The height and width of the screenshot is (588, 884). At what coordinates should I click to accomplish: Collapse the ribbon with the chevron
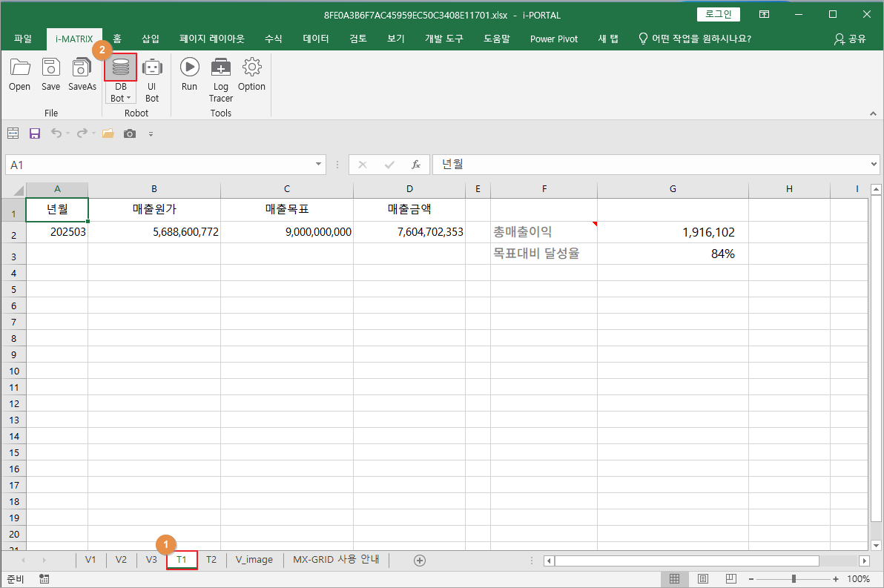[872, 114]
